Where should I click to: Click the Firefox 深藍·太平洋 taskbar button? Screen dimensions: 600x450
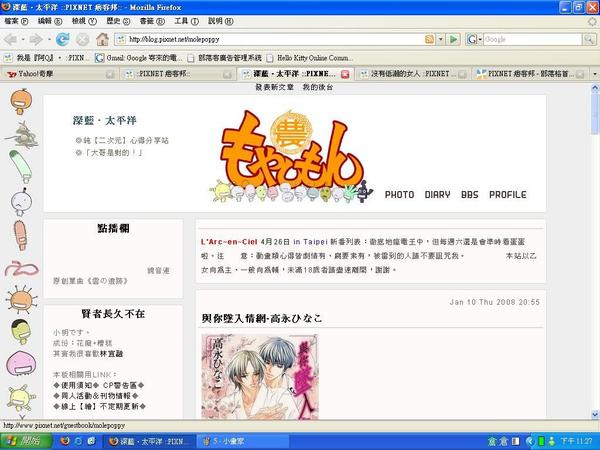coord(149,442)
